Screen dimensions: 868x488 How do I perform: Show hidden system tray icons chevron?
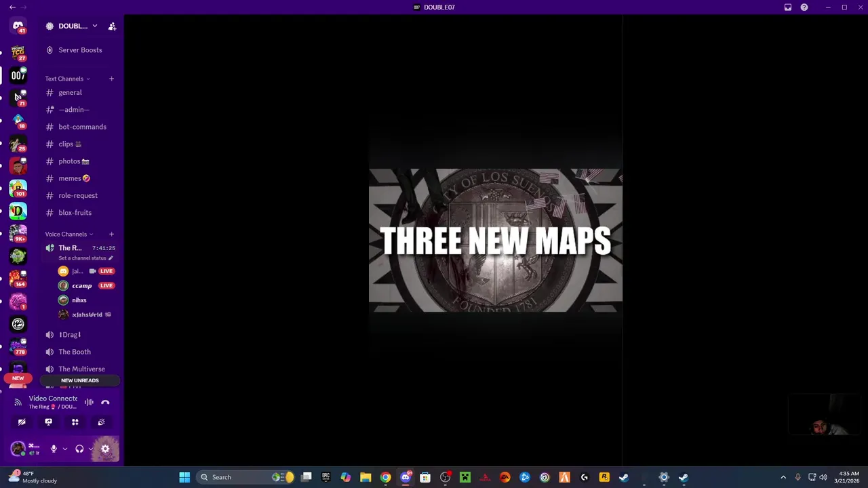tap(783, 477)
